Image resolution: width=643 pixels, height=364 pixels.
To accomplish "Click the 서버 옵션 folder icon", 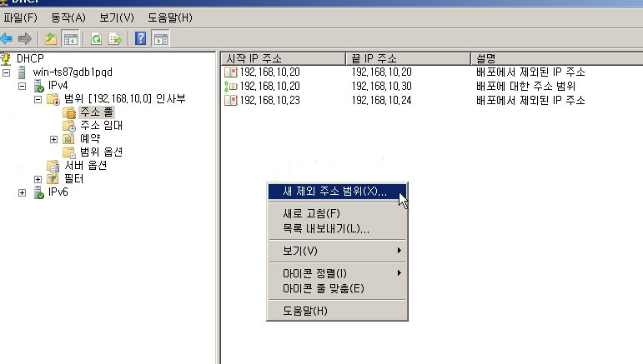I will tap(53, 166).
